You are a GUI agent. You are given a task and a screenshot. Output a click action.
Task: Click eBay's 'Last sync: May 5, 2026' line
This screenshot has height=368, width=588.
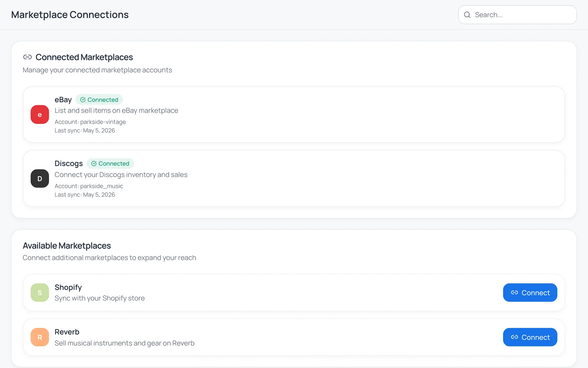coord(85,130)
